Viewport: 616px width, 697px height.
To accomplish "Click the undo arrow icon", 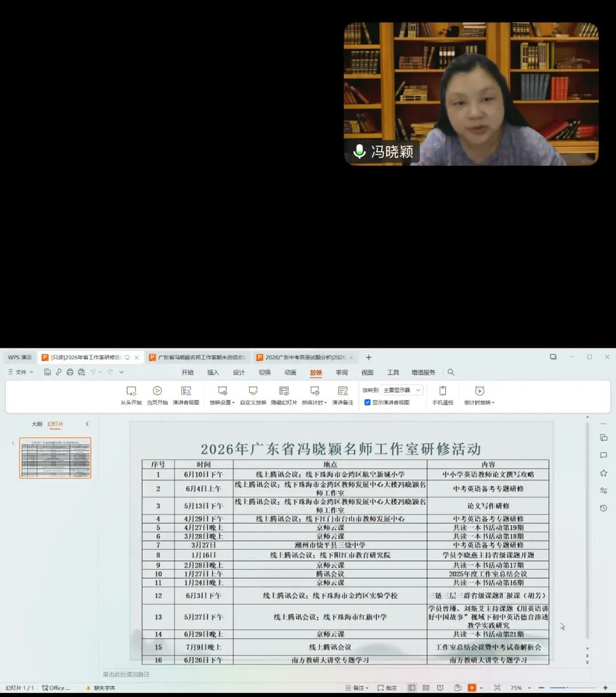I will [x=93, y=372].
